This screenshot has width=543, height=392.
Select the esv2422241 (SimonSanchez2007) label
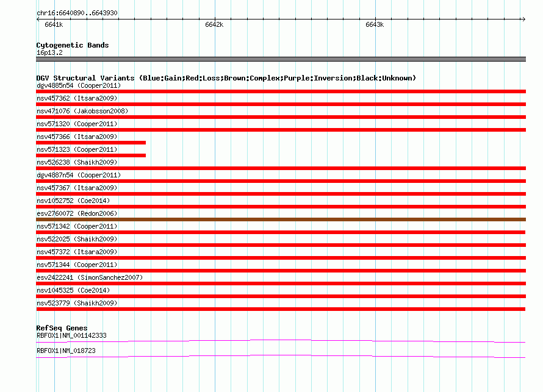[x=90, y=277]
